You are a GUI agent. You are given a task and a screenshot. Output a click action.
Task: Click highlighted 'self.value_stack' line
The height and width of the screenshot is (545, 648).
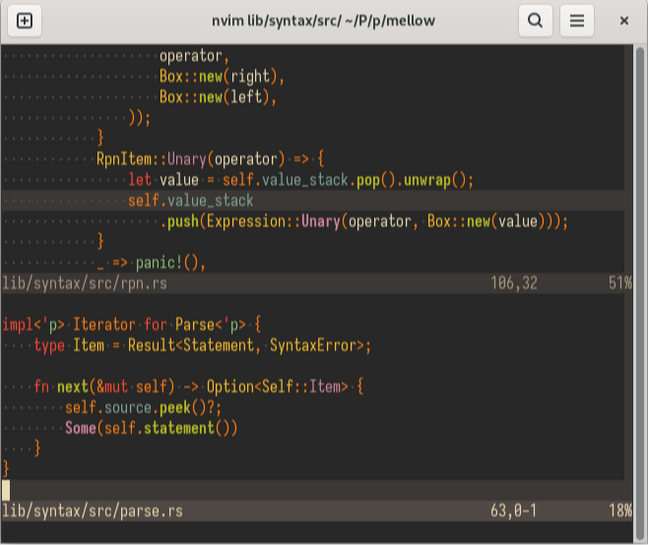[191, 200]
